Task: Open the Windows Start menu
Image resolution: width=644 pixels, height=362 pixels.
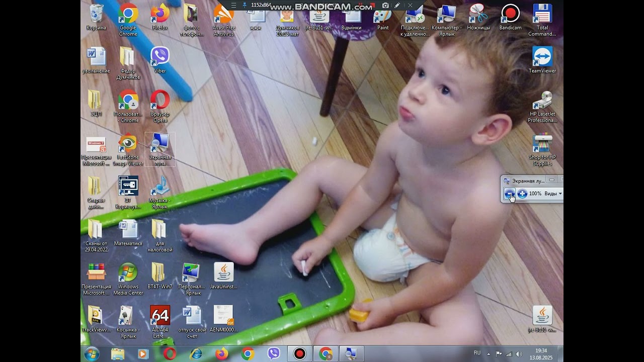Action: click(x=92, y=353)
